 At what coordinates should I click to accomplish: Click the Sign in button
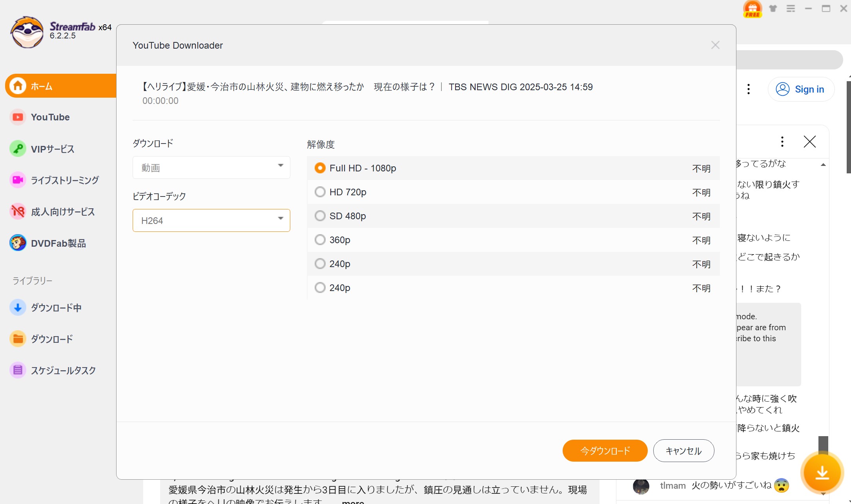click(801, 89)
